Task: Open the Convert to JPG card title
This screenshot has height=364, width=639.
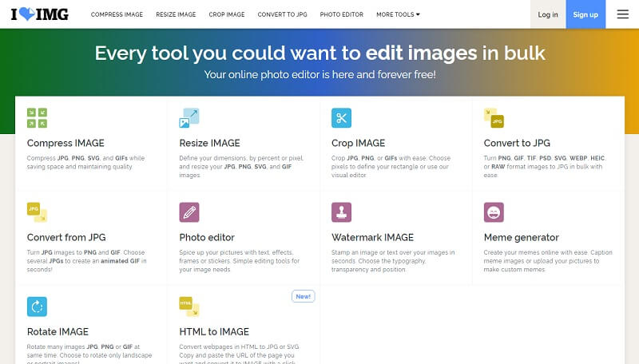Action: 517,143
